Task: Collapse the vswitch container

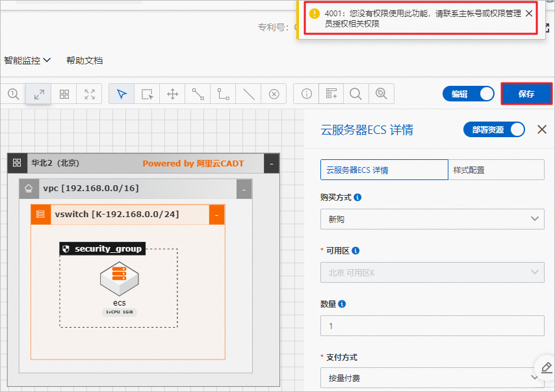Action: click(216, 215)
